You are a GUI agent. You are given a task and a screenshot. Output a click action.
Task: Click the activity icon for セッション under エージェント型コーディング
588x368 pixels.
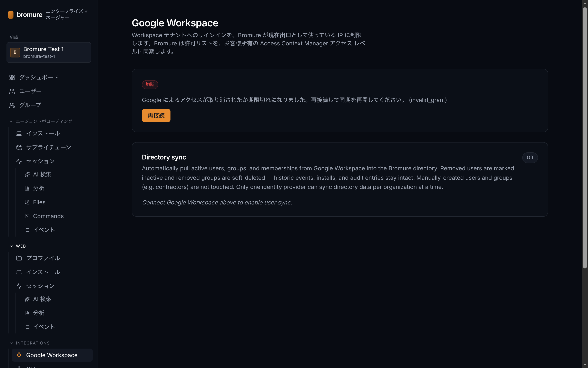(19, 161)
